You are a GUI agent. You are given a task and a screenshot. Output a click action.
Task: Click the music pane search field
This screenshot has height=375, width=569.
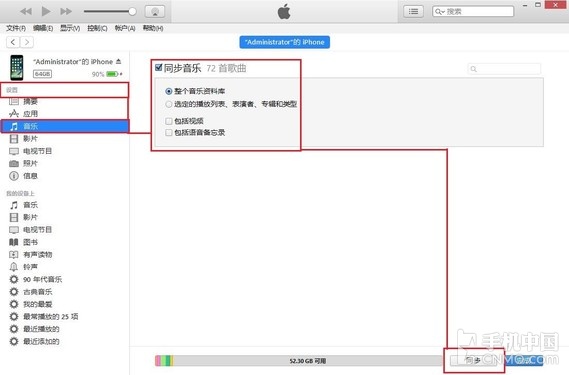tap(504, 69)
